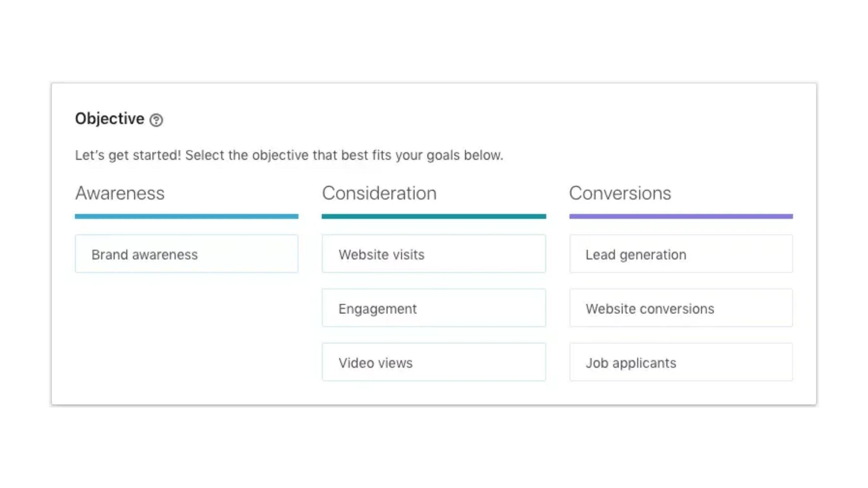Viewport: 868px width, 488px height.
Task: Click the Objective panel title text
Action: pos(110,119)
